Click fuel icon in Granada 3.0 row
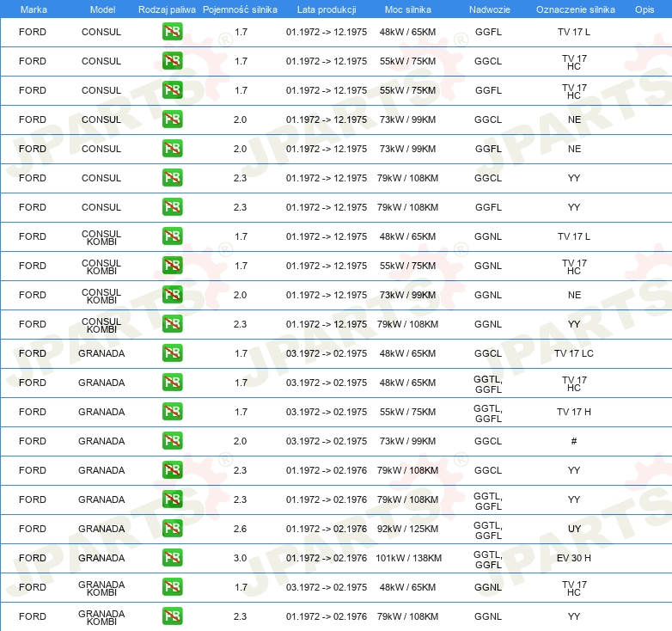 tap(172, 558)
